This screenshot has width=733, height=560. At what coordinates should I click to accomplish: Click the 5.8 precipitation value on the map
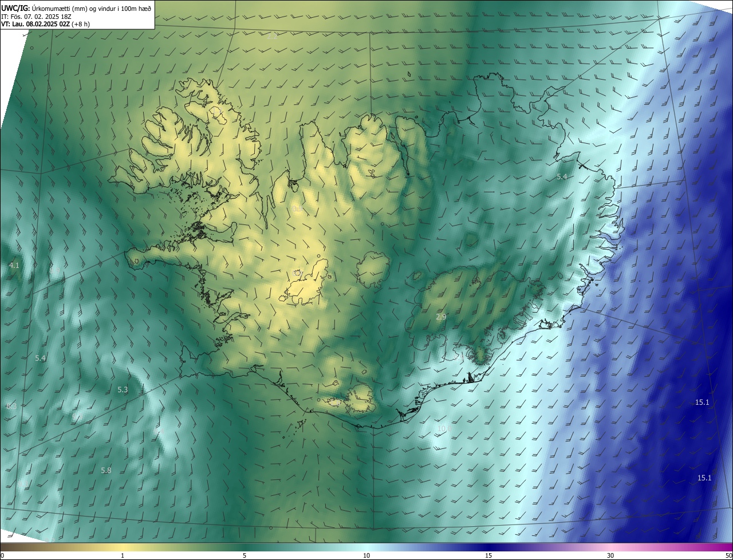(106, 470)
